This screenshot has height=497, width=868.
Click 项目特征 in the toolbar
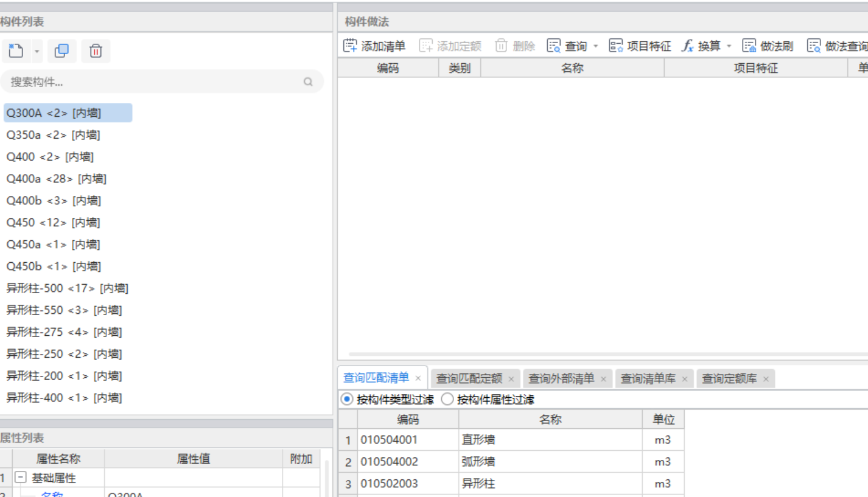click(640, 46)
